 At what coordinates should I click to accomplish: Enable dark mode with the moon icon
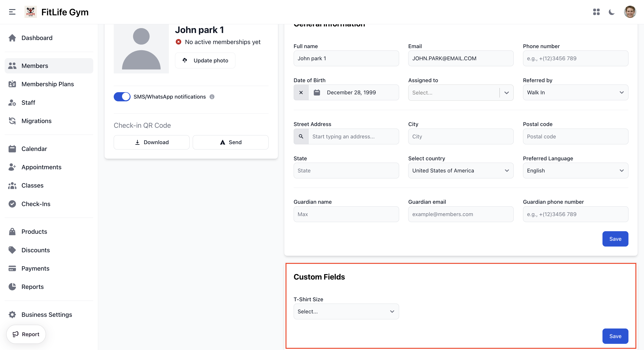pyautogui.click(x=612, y=12)
